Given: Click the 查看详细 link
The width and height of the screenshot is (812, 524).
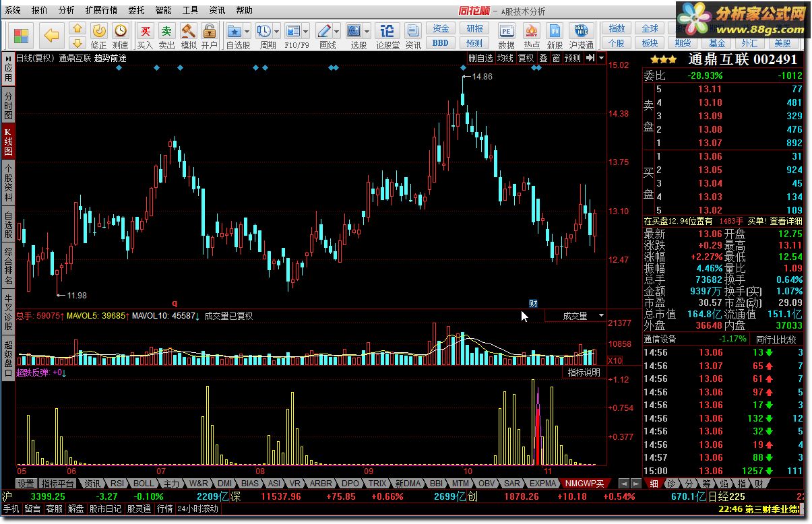Looking at the screenshot, I should 786,221.
